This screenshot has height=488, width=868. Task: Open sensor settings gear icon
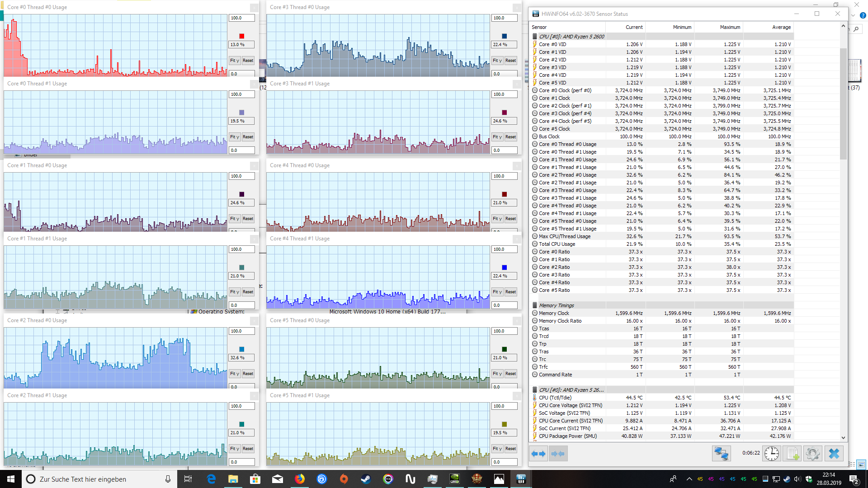pyautogui.click(x=812, y=453)
